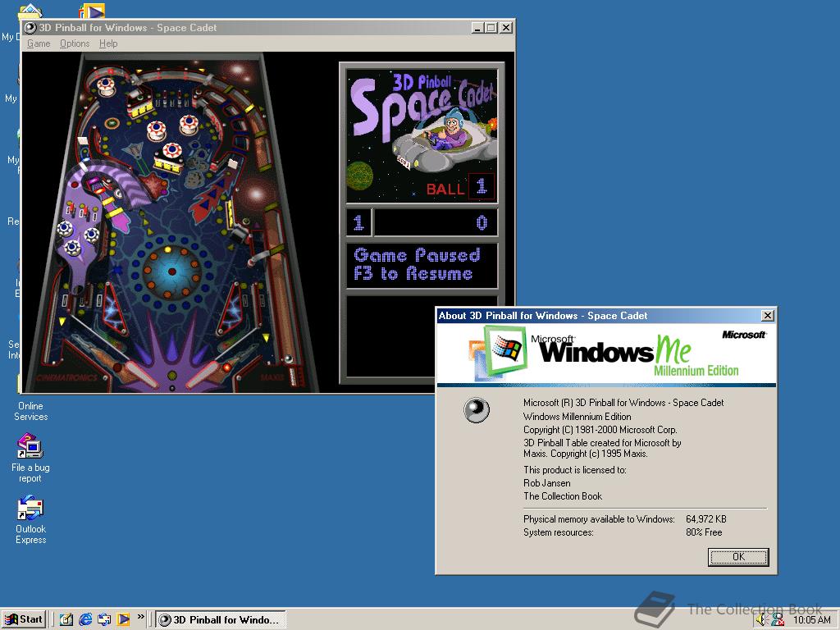Viewport: 840px width, 630px height.
Task: Click the pinball icon in the 3D Pinball title bar
Action: [x=30, y=28]
